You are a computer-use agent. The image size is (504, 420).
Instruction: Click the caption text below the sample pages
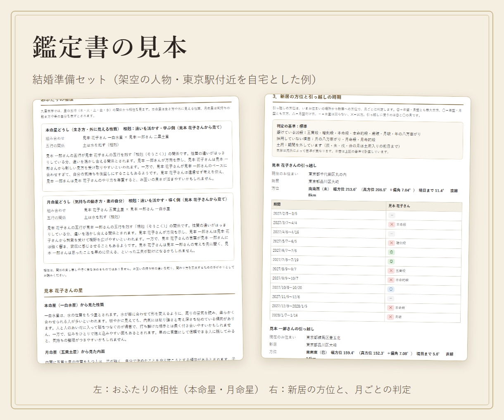(x=252, y=389)
